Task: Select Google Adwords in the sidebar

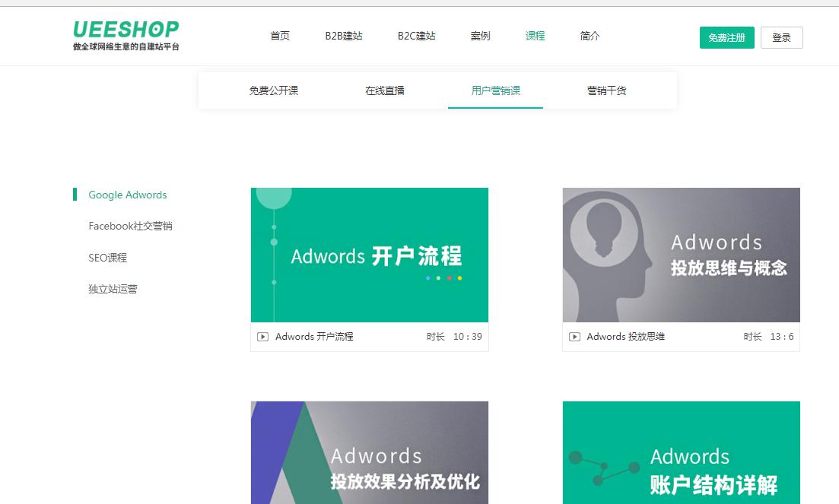Action: 127,195
